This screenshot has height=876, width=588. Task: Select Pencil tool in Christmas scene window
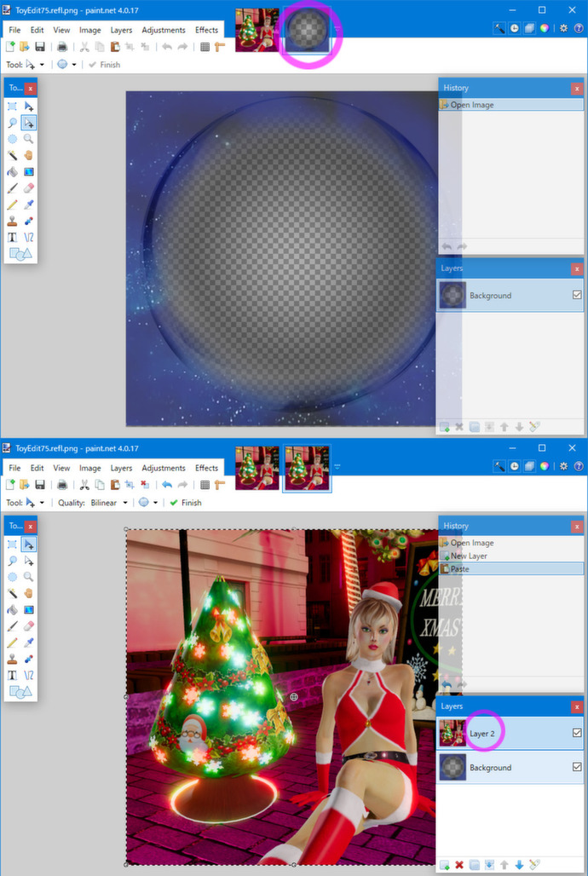pyautogui.click(x=12, y=643)
